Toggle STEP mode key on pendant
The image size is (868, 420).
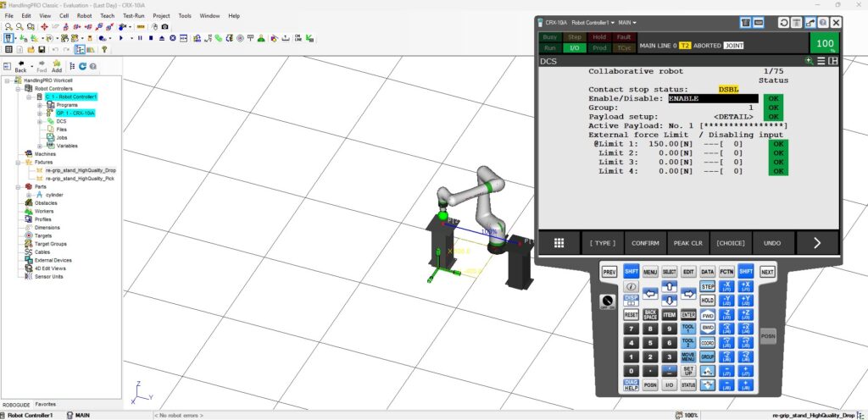tap(708, 287)
